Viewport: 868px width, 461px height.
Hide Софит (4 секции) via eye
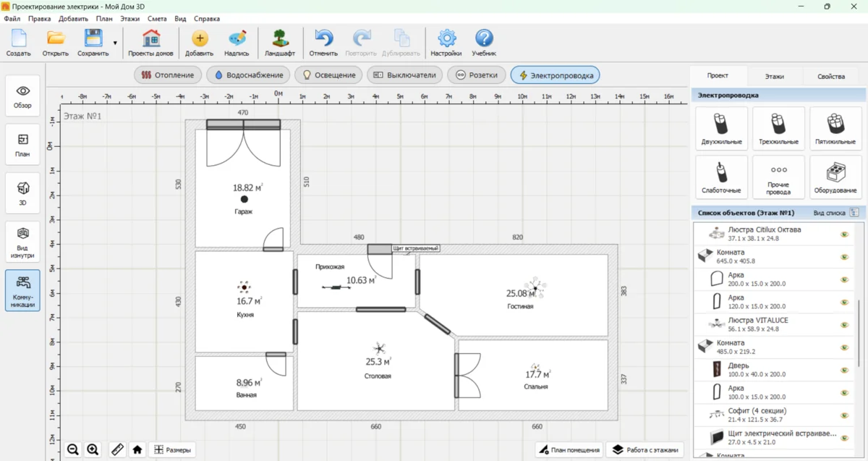click(x=844, y=415)
